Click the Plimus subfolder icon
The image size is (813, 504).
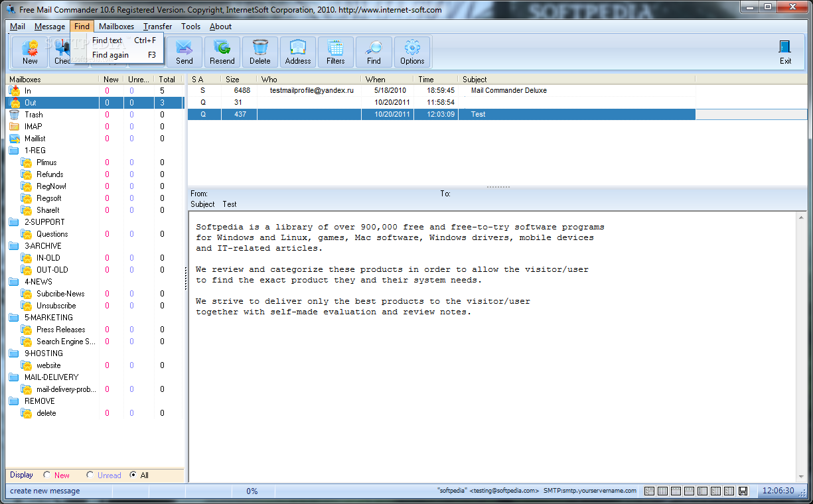[27, 162]
